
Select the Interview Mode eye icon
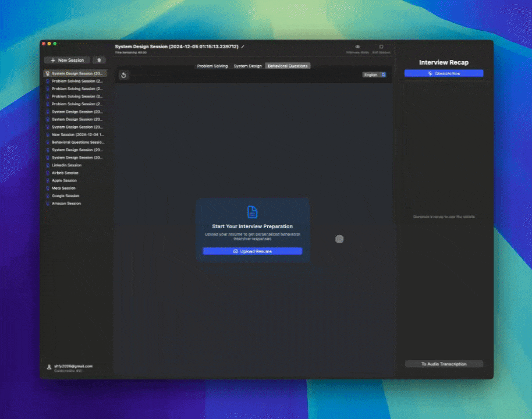tap(357, 47)
